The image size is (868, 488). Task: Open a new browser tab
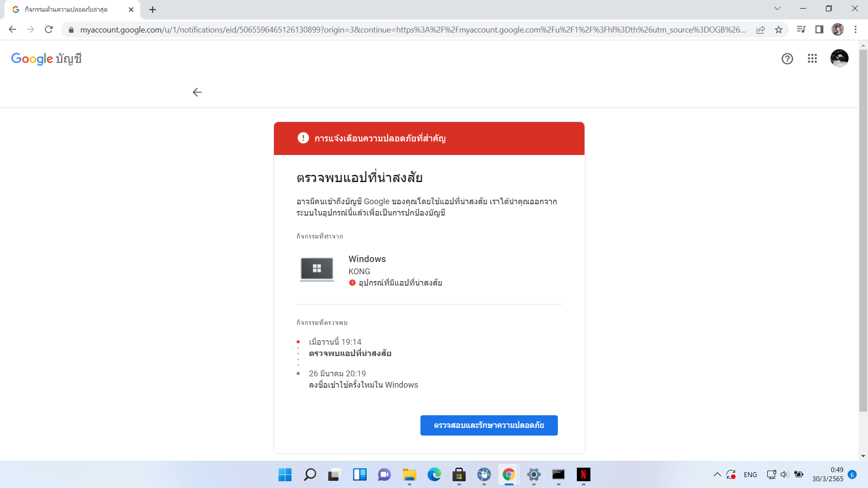pos(153,9)
